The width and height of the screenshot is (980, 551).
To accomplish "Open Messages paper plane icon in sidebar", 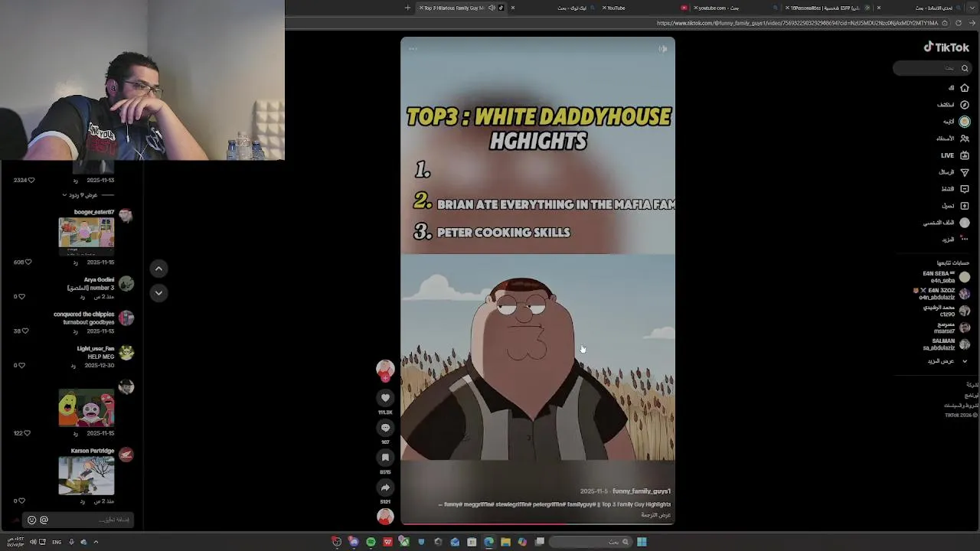I will 964,172.
